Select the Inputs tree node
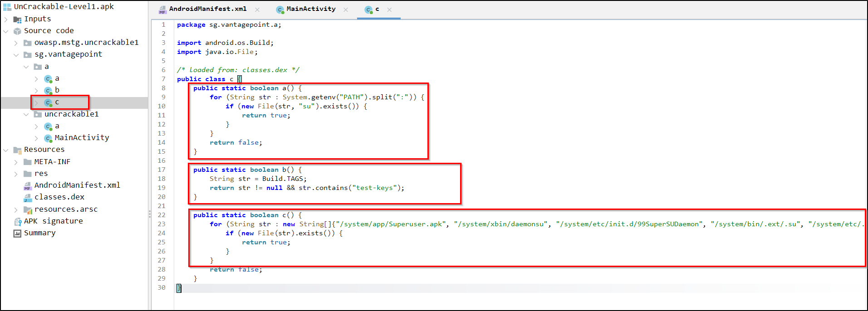The image size is (868, 311). click(x=37, y=19)
